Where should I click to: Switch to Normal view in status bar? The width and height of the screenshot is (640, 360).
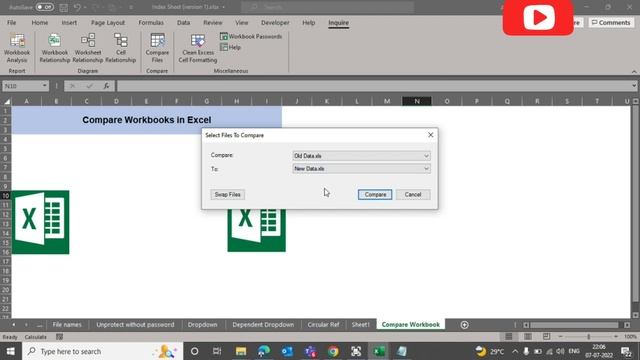click(509, 337)
